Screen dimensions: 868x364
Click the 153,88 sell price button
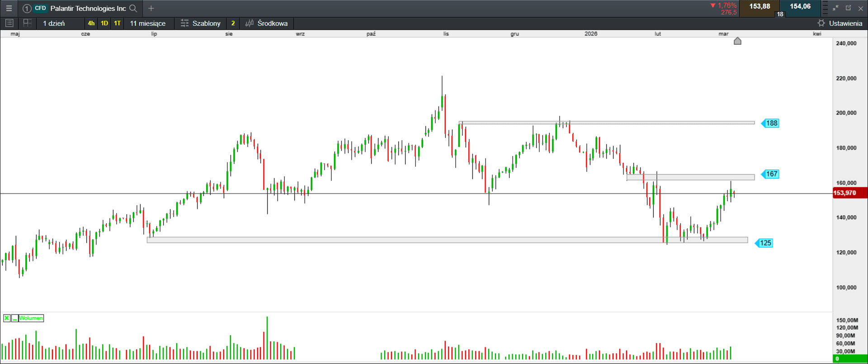point(759,7)
